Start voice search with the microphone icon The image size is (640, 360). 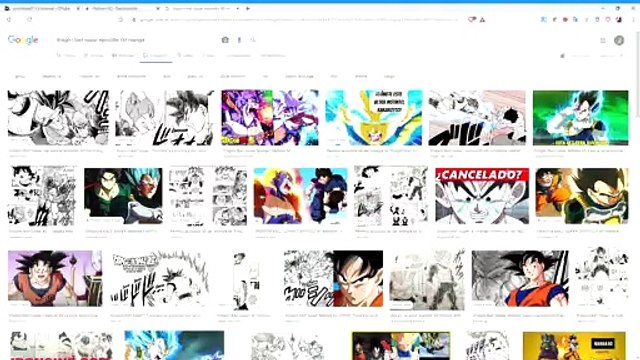click(x=239, y=40)
